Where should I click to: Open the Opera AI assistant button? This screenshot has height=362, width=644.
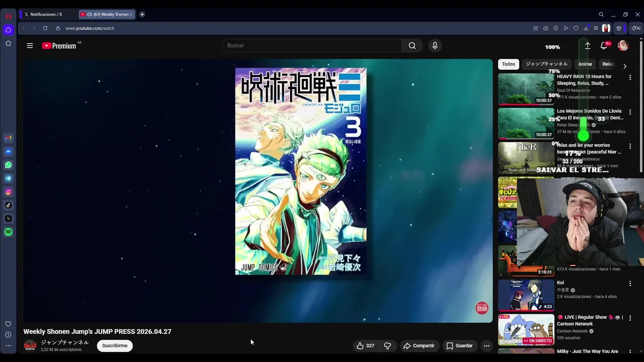tap(636, 28)
